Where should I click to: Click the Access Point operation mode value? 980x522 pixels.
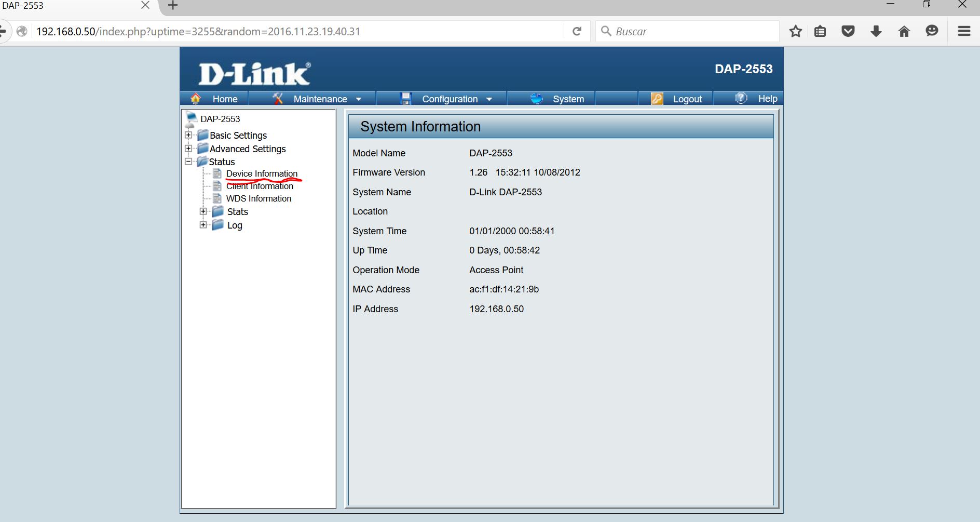coord(496,270)
